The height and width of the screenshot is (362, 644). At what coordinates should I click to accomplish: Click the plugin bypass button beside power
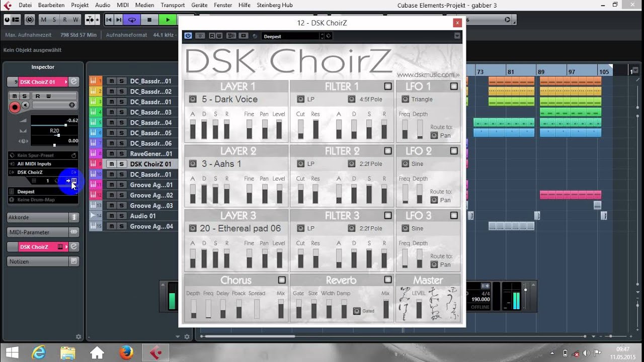pos(200,36)
